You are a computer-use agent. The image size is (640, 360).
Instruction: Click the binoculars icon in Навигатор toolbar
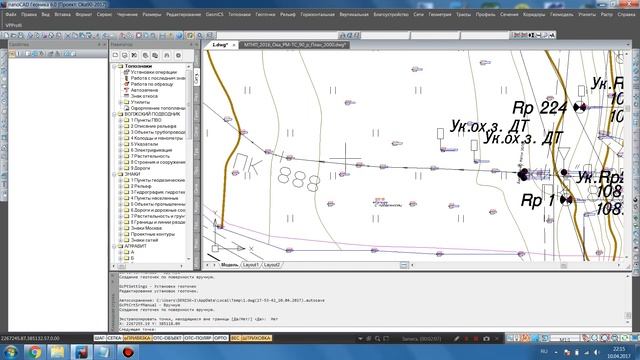(x=167, y=55)
